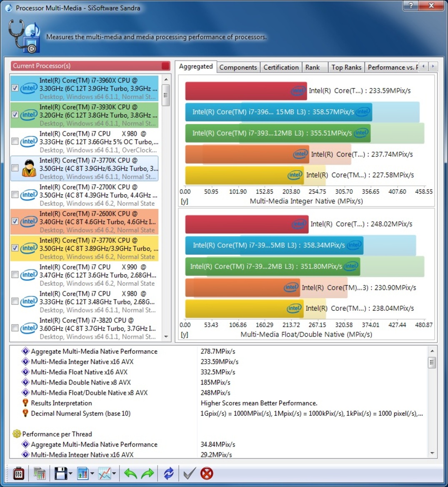Screen dimensions: 448x487
Task: Click the green back arrow
Action: 130,474
